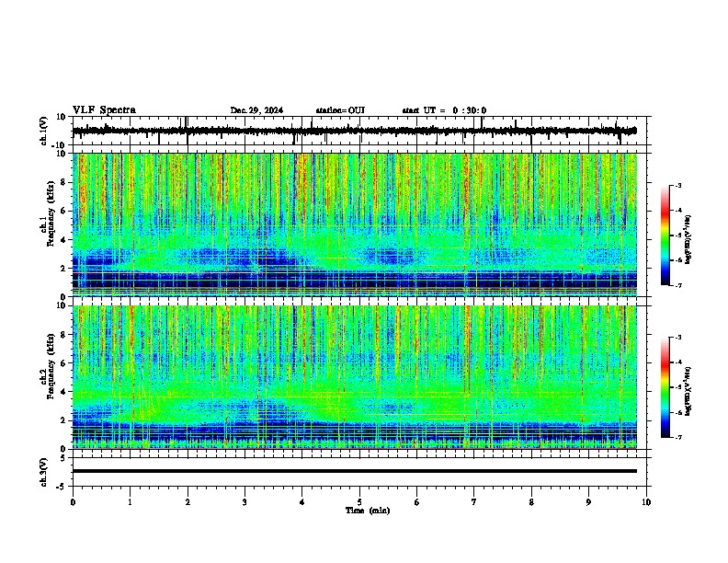The height and width of the screenshot is (563, 728).
Task: Click the time axis tick label "4"
Action: point(302,502)
